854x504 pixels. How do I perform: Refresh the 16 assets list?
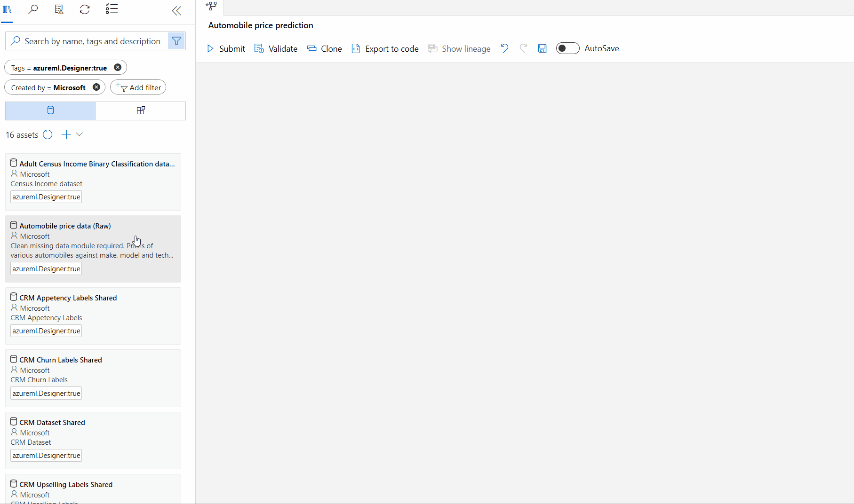point(48,134)
